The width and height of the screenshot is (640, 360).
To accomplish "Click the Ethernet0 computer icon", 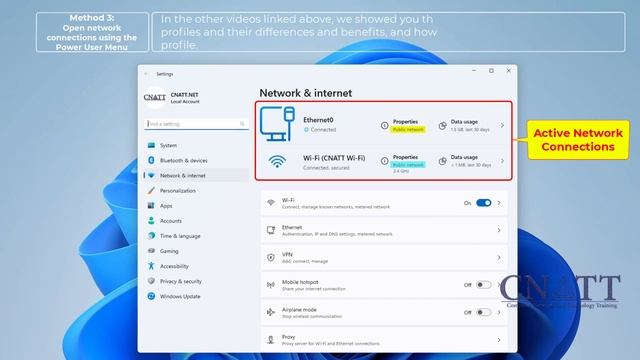I will 277,124.
